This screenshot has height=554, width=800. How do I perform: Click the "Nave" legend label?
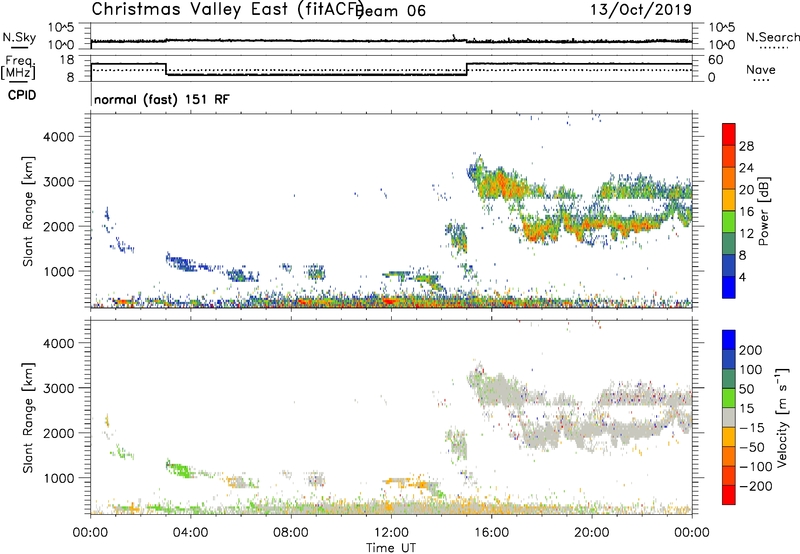coord(760,69)
